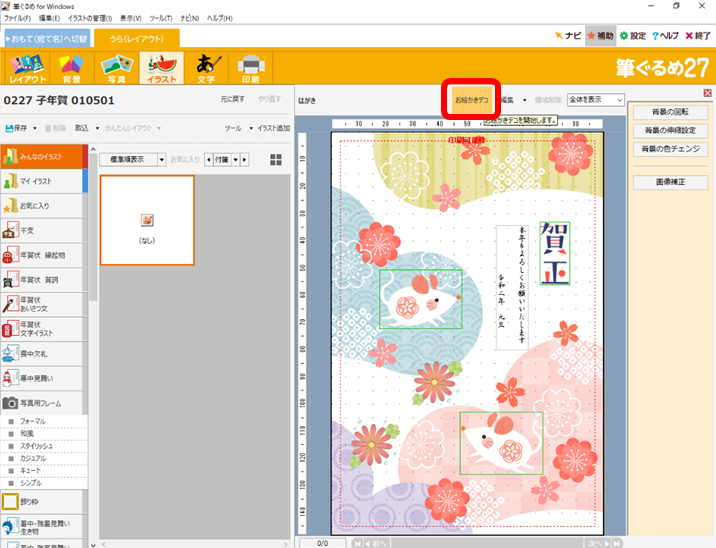716x548 pixels.
Task: Select the キュート subcategory
Action: coord(44,471)
